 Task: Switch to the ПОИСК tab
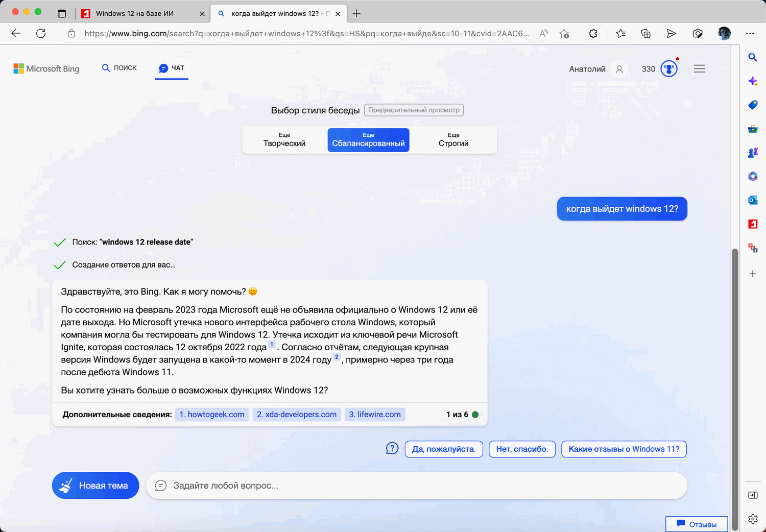coord(119,68)
